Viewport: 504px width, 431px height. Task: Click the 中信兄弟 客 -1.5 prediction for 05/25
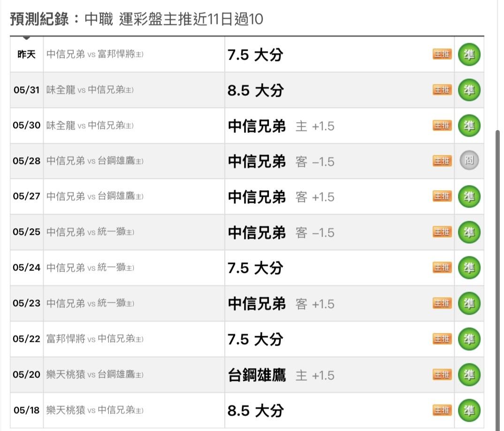281,232
